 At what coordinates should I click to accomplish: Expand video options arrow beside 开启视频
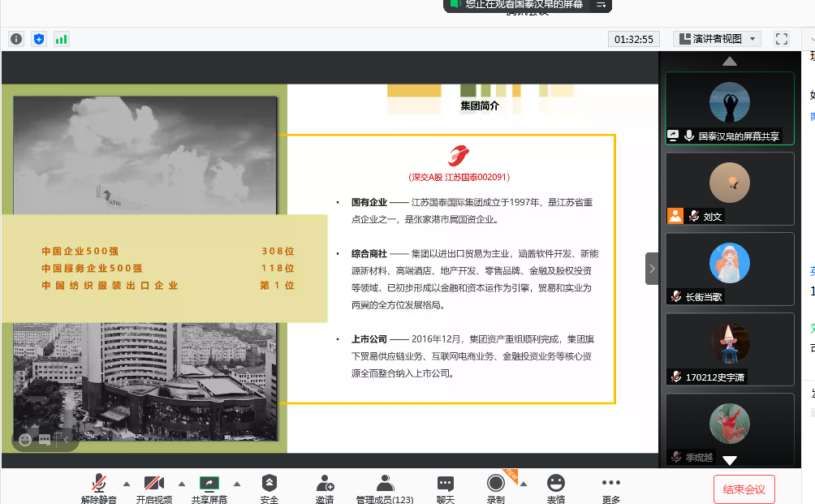[x=182, y=484]
